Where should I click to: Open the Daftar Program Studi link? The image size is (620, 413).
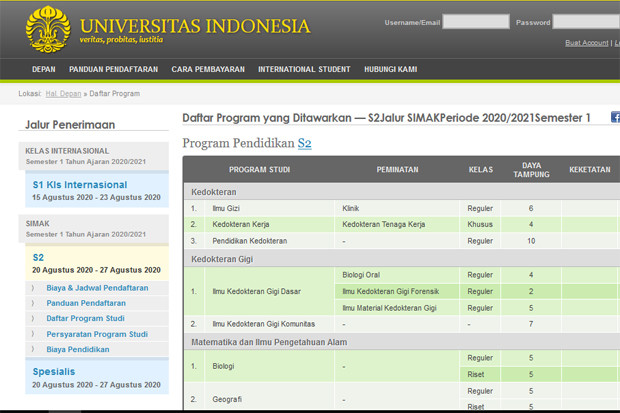pyautogui.click(x=85, y=318)
